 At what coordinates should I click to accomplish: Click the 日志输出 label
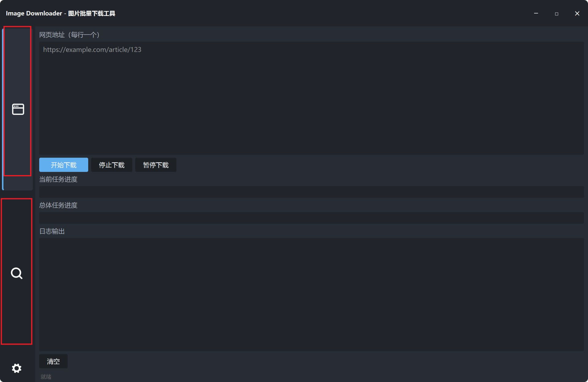[52, 231]
